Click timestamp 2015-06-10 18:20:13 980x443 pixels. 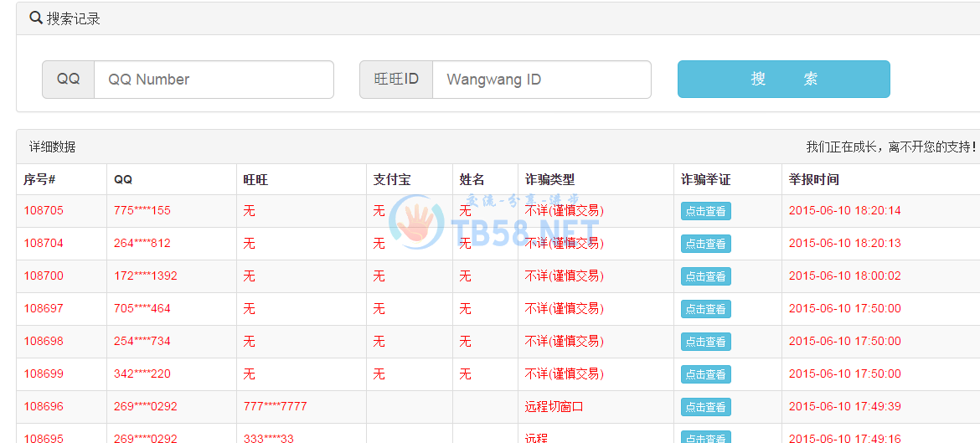(845, 243)
